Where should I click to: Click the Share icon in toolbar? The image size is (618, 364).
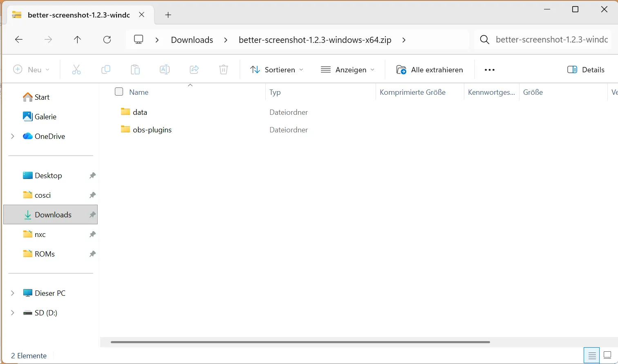194,70
